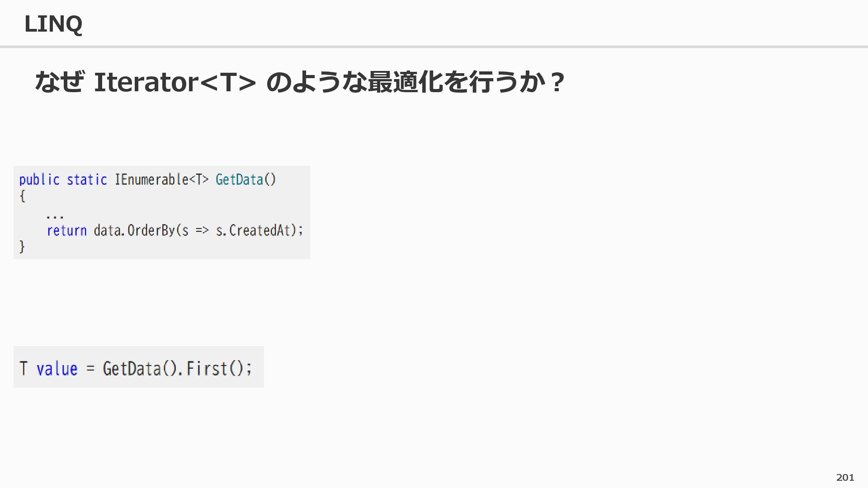Image resolution: width=868 pixels, height=488 pixels.
Task: Click the opening curly brace of GetData
Action: pos(22,196)
